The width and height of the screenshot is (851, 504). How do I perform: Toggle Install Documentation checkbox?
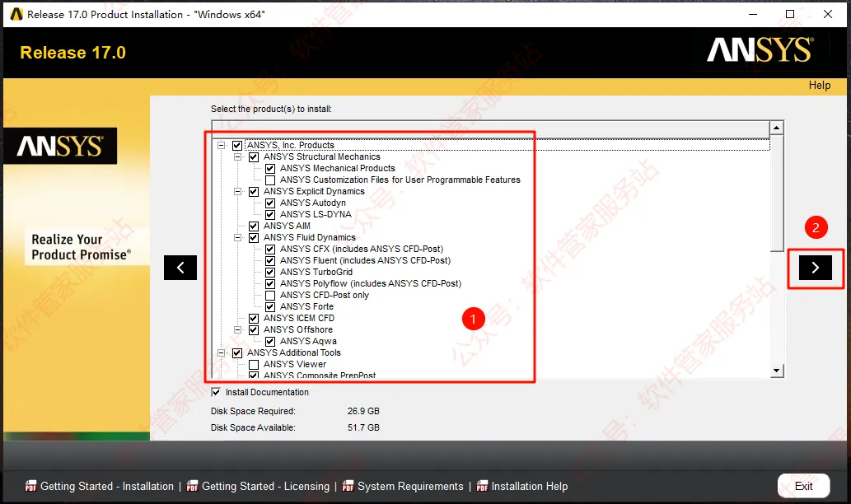[x=216, y=392]
